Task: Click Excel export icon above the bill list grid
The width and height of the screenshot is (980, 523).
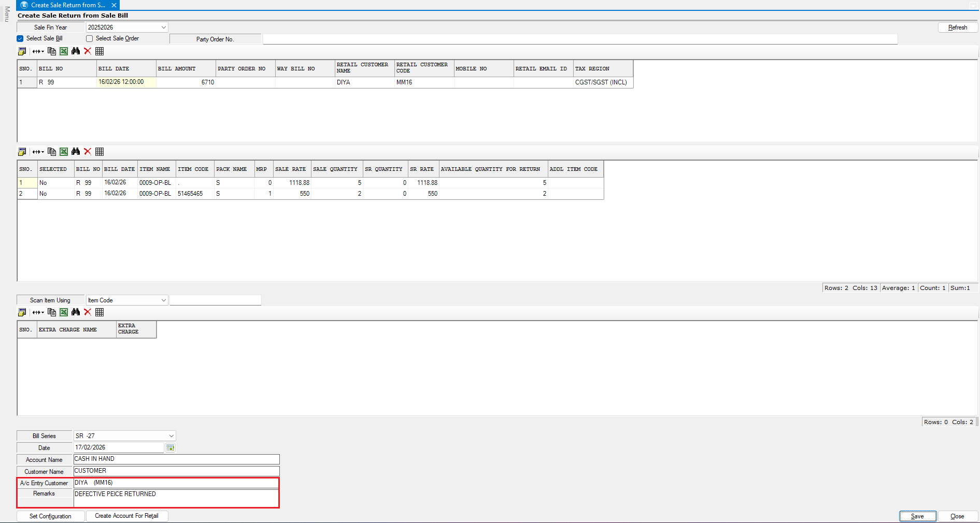Action: point(64,51)
